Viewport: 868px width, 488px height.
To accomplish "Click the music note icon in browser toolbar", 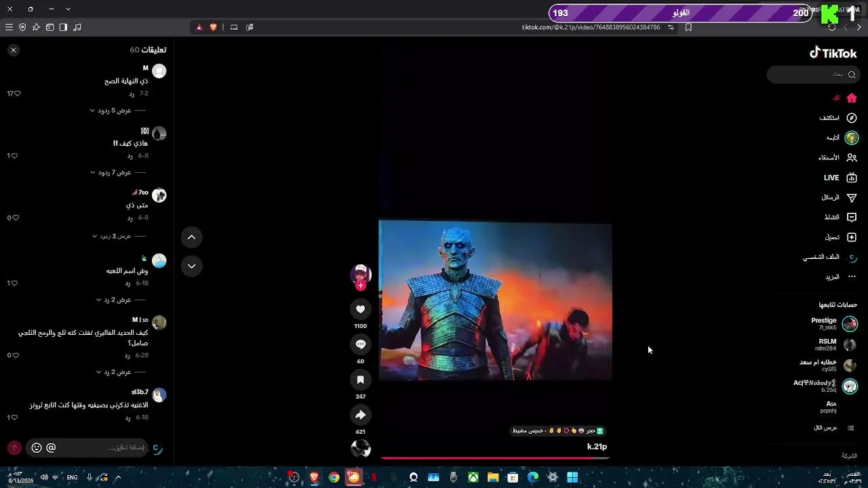I will pos(77,27).
